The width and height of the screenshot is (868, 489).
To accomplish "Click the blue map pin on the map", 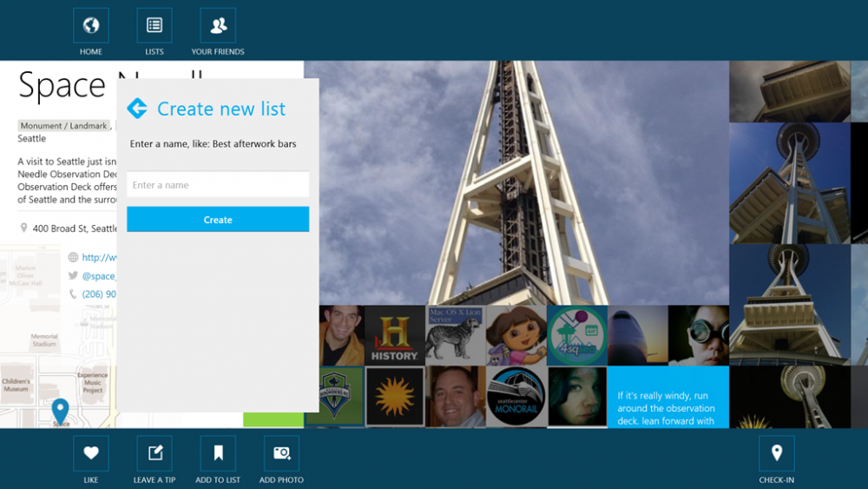I will tap(60, 409).
